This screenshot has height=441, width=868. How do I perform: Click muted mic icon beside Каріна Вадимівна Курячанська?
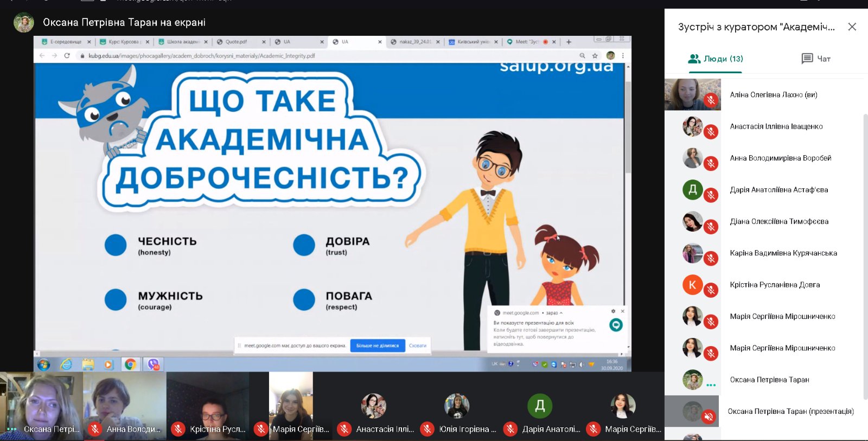tap(711, 259)
